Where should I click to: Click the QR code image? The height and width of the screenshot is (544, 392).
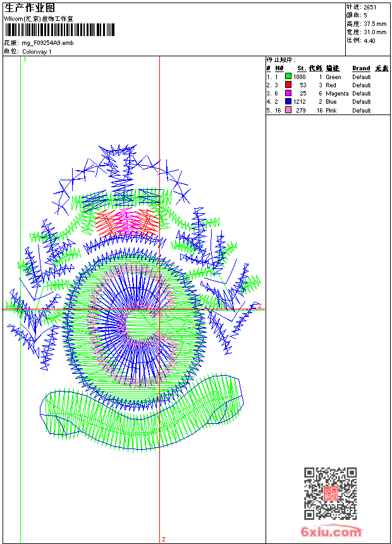point(330,493)
